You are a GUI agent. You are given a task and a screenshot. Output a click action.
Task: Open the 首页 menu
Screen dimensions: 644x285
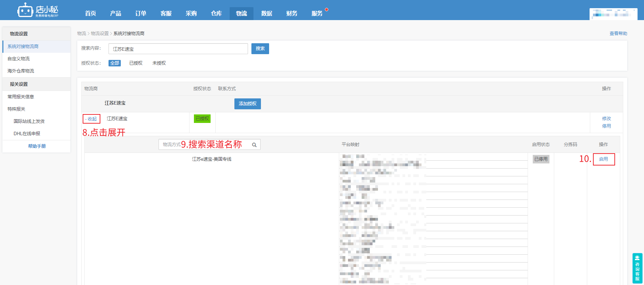pos(90,13)
